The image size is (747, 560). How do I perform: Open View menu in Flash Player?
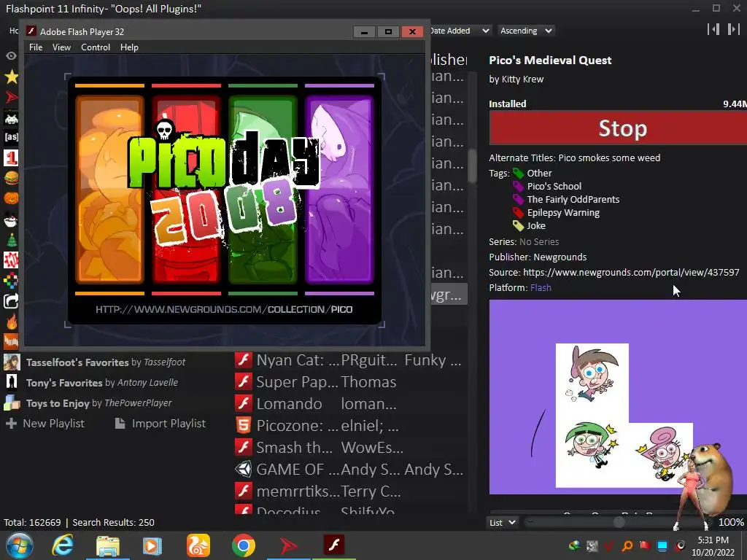pyautogui.click(x=61, y=47)
